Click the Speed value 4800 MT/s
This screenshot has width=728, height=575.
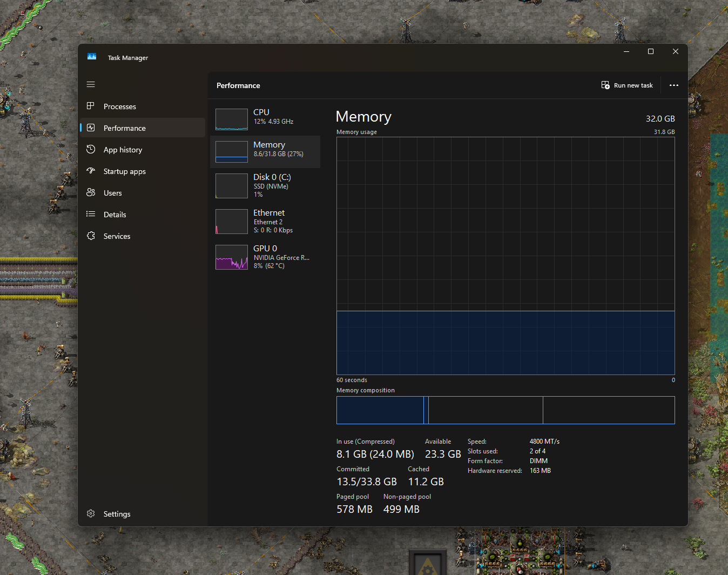click(544, 442)
